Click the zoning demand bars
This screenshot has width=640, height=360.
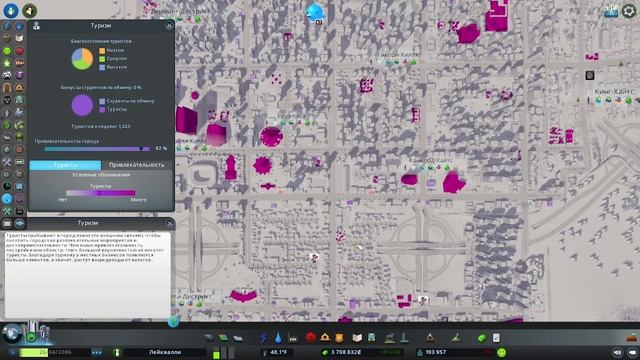click(223, 353)
